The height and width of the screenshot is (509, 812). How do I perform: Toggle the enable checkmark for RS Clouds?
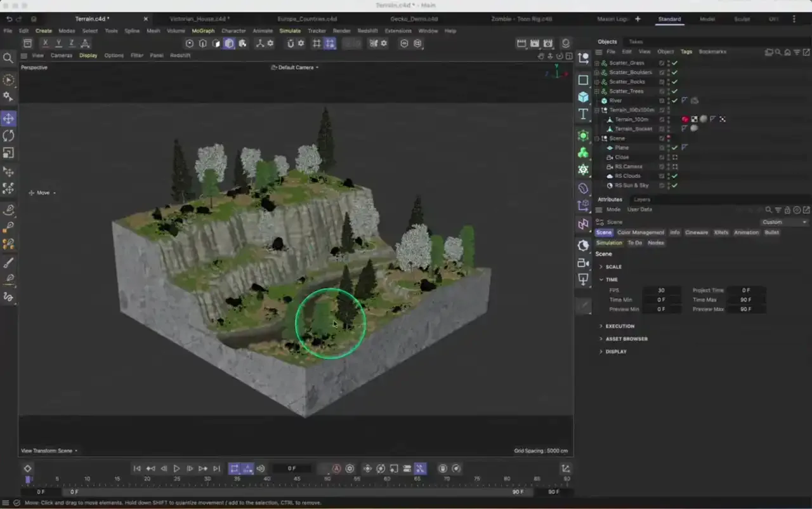pyautogui.click(x=675, y=176)
